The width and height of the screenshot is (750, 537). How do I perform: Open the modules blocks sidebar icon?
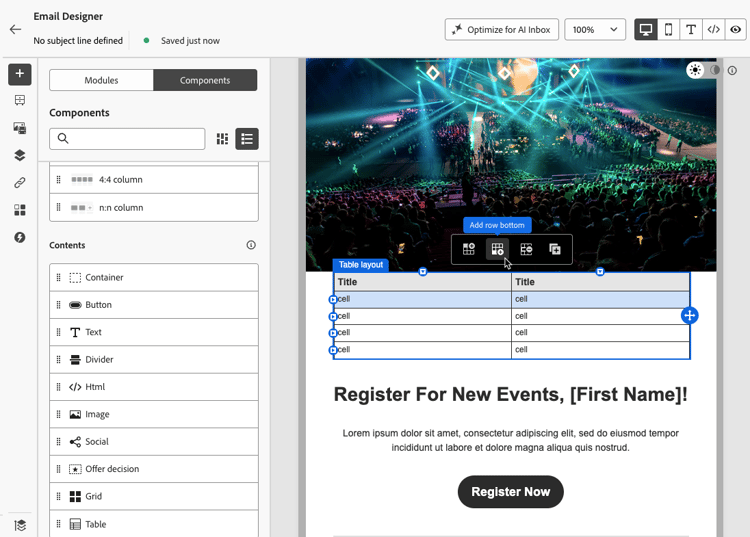click(20, 210)
